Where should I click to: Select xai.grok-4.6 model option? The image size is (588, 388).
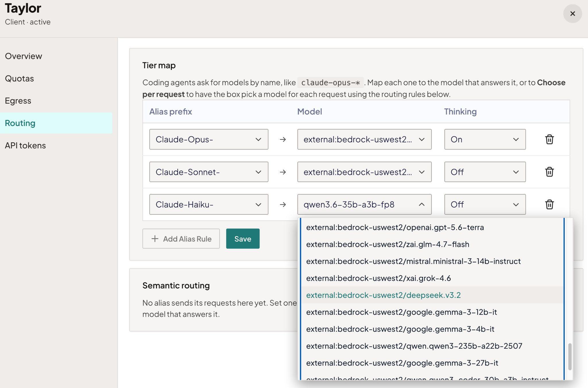point(432,278)
